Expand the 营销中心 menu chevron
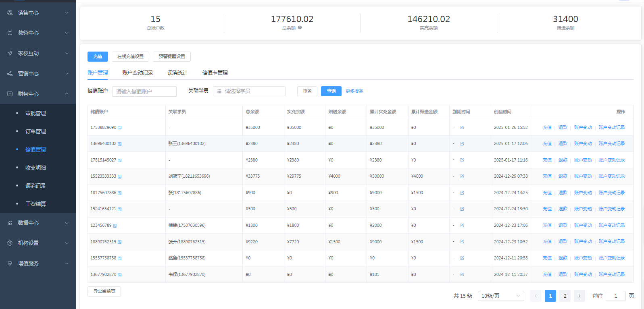 coord(67,73)
